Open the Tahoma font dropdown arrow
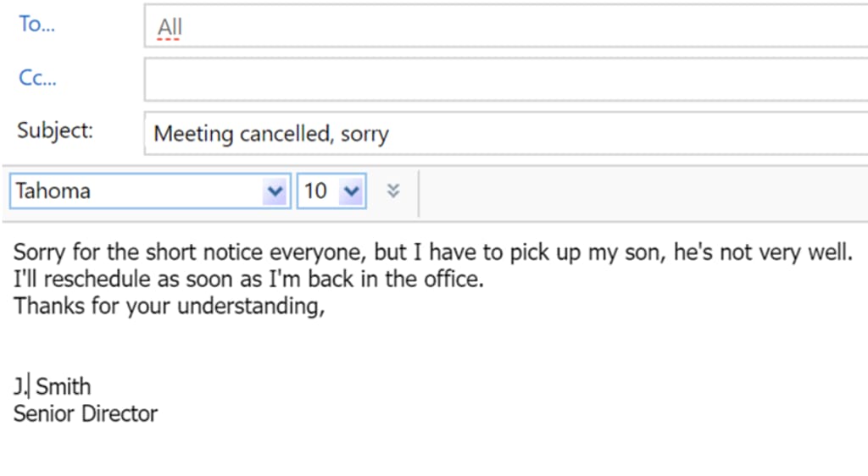Image resolution: width=868 pixels, height=476 pixels. tap(275, 191)
